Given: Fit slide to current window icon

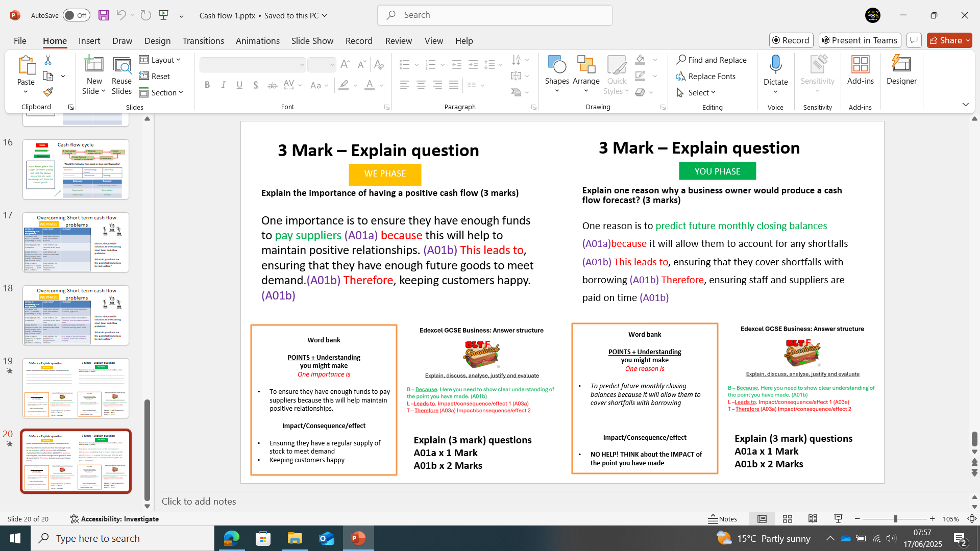Looking at the screenshot, I should pos(972,519).
